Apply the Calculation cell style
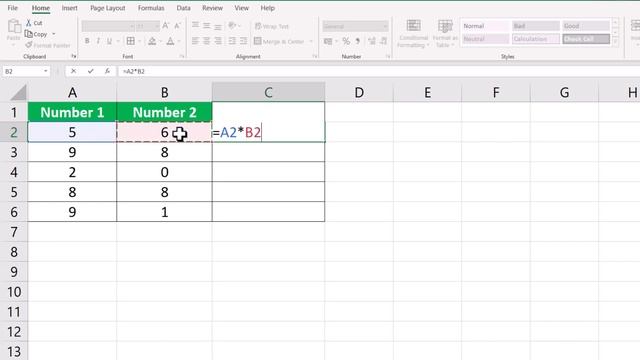The image size is (640, 360). coord(536,39)
